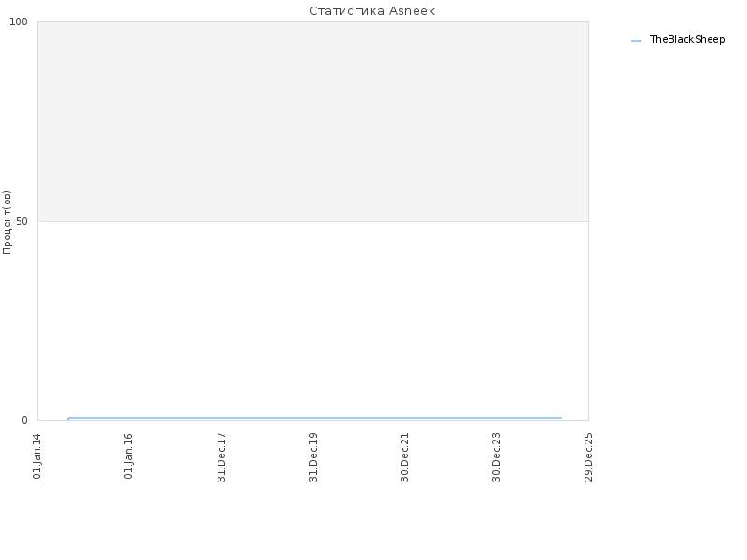This screenshot has height=560, width=747.
Task: Click the white lower chart area
Action: [x=313, y=319]
